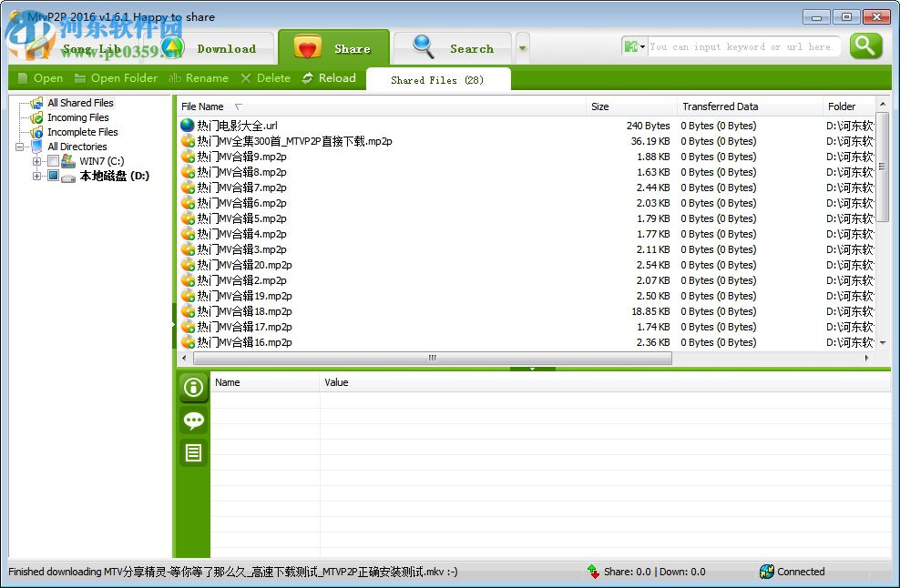Expand the dropdown arrow beside Search tab
Image resolution: width=900 pixels, height=588 pixels.
tap(522, 48)
